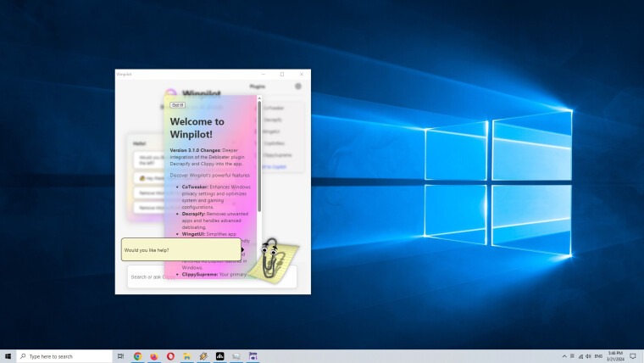Click the welcome panel vertical scrollbar
644x363 pixels.
click(x=259, y=153)
